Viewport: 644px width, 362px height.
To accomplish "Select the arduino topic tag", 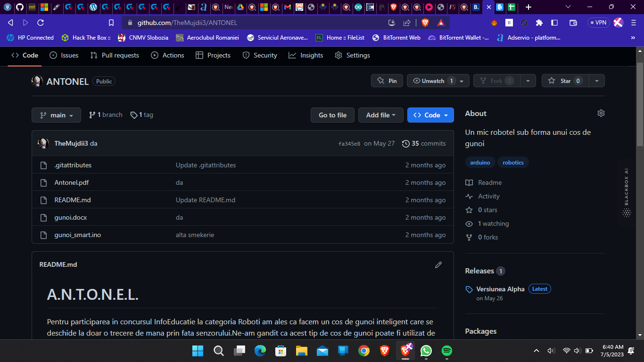I will click(x=480, y=162).
